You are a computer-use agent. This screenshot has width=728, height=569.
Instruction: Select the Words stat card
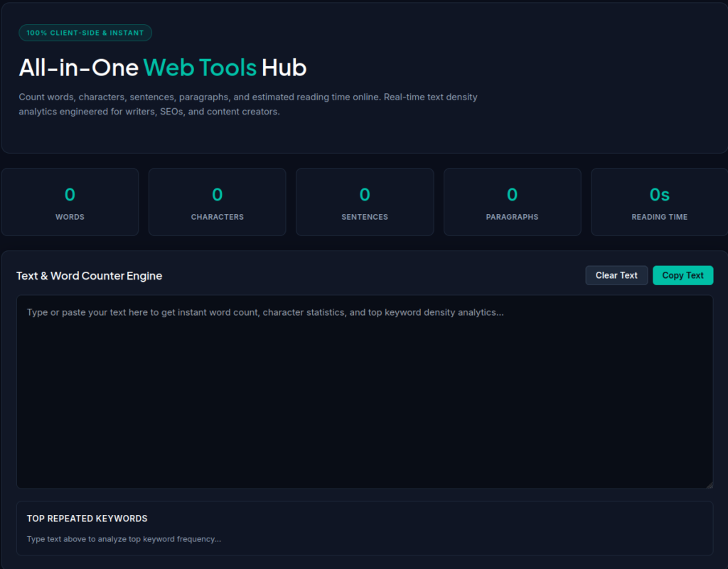coord(70,202)
